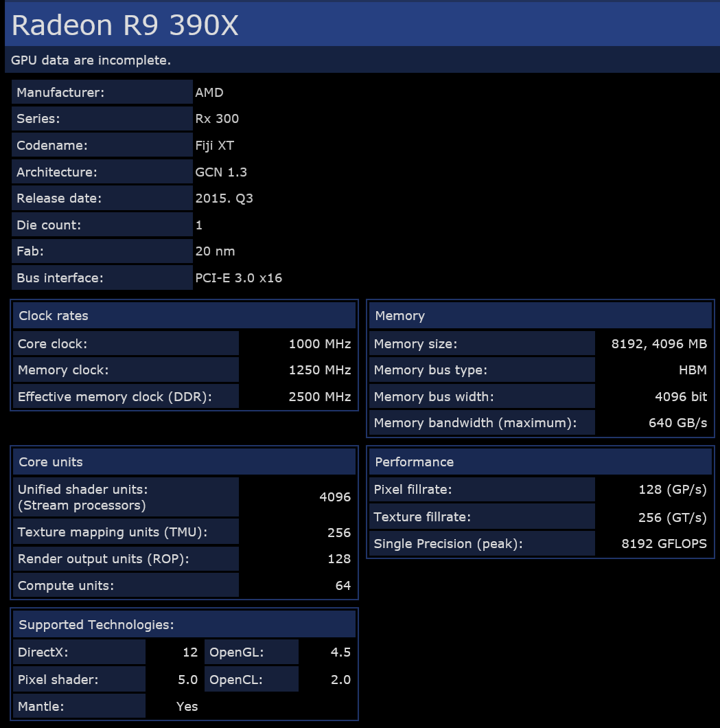Select the Die count value '1'
This screenshot has width=720, height=728.
click(x=199, y=225)
